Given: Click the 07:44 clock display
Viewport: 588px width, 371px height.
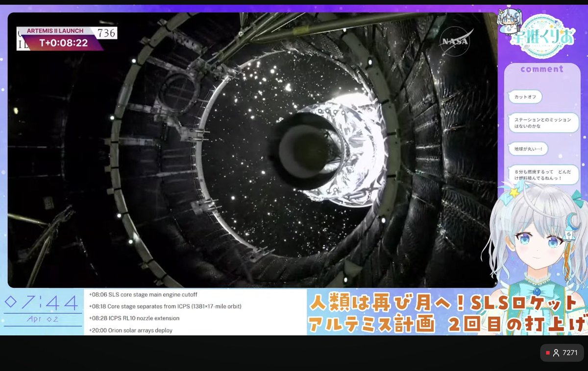Looking at the screenshot, I should pos(41,303).
